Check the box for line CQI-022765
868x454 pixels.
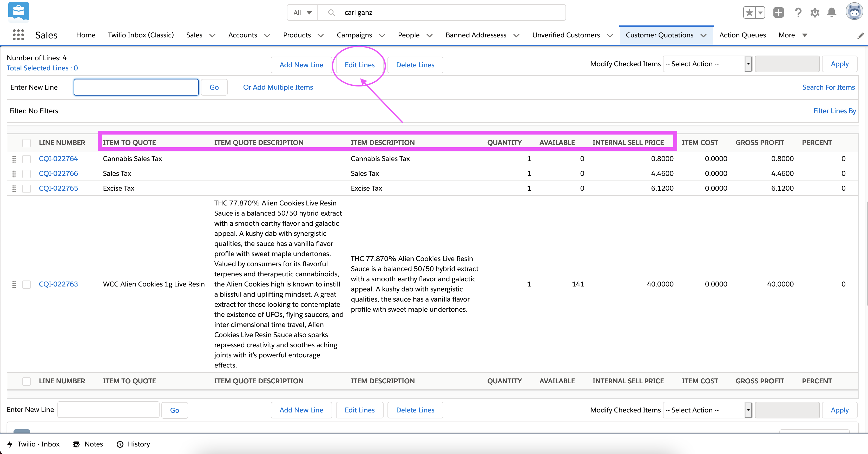[26, 189]
